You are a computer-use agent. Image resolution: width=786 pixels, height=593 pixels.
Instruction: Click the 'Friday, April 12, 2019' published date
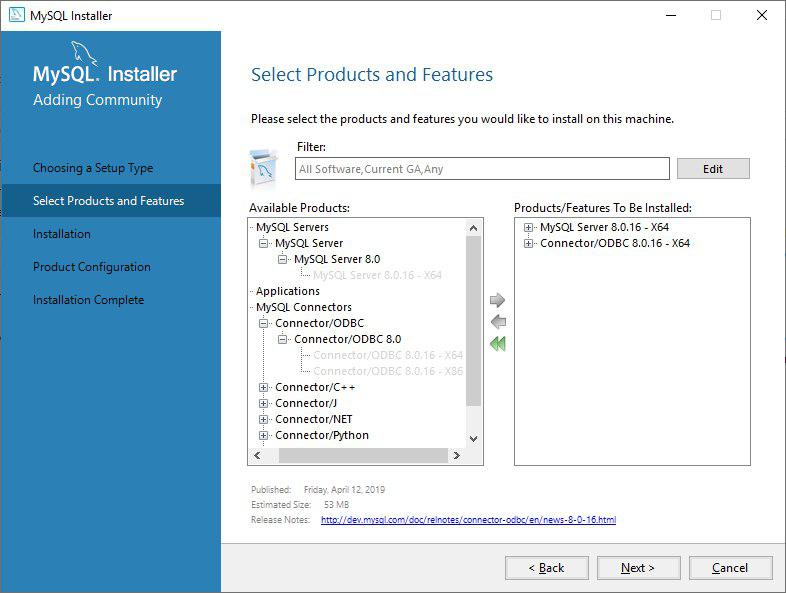[344, 490]
